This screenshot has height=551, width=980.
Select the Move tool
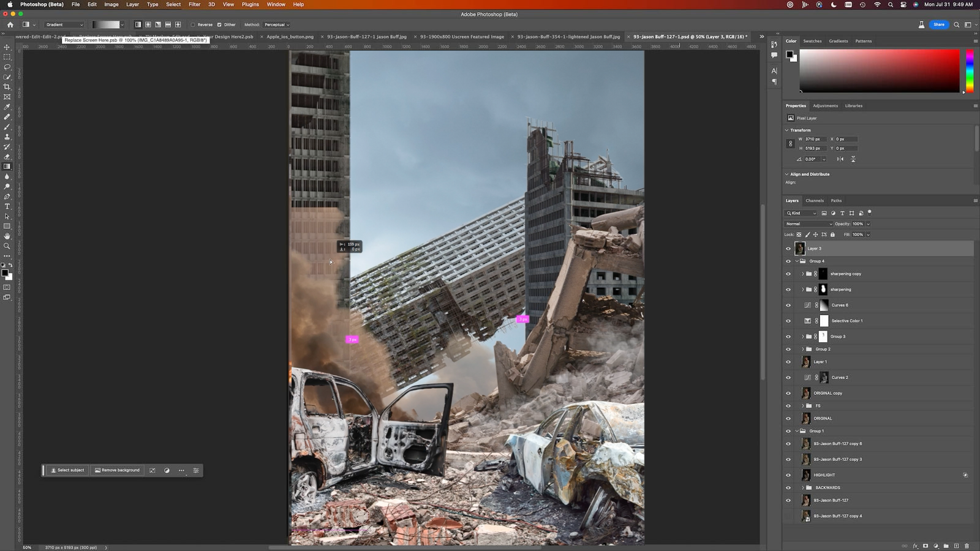point(7,47)
